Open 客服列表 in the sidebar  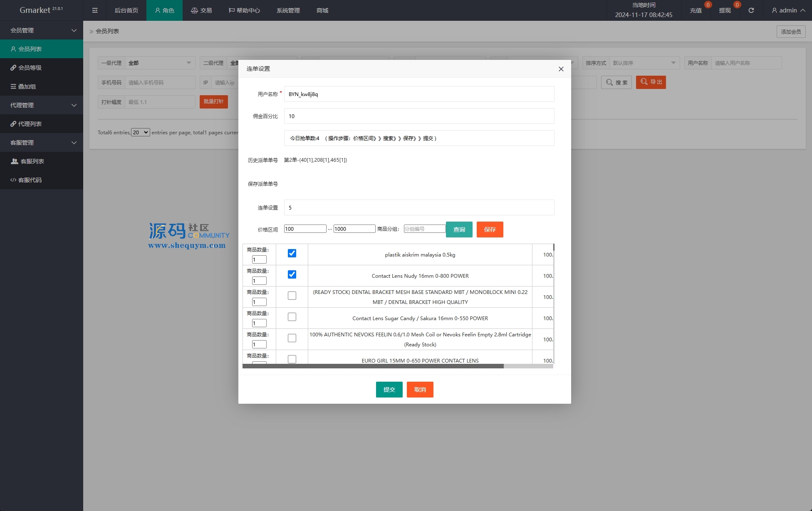[32, 161]
